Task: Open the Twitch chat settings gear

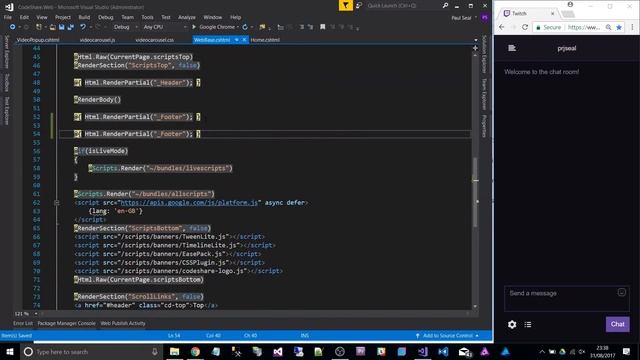Action: pyautogui.click(x=512, y=324)
